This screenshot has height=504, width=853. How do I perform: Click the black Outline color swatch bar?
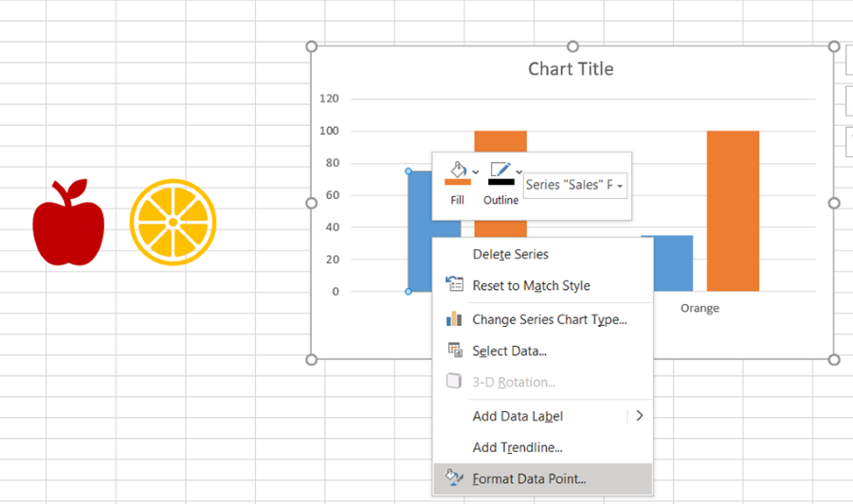[501, 182]
